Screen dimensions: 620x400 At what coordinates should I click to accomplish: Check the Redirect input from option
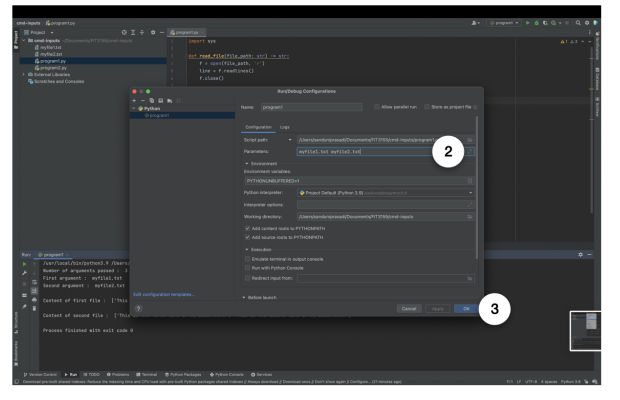(248, 278)
